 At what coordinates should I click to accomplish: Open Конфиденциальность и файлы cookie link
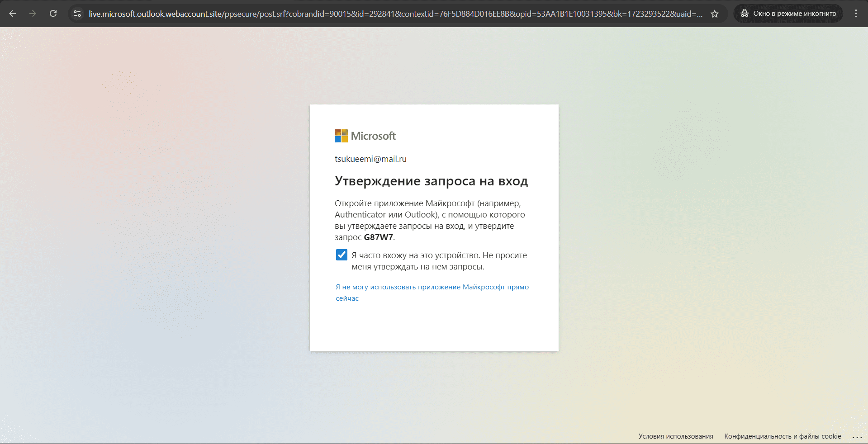click(x=783, y=436)
